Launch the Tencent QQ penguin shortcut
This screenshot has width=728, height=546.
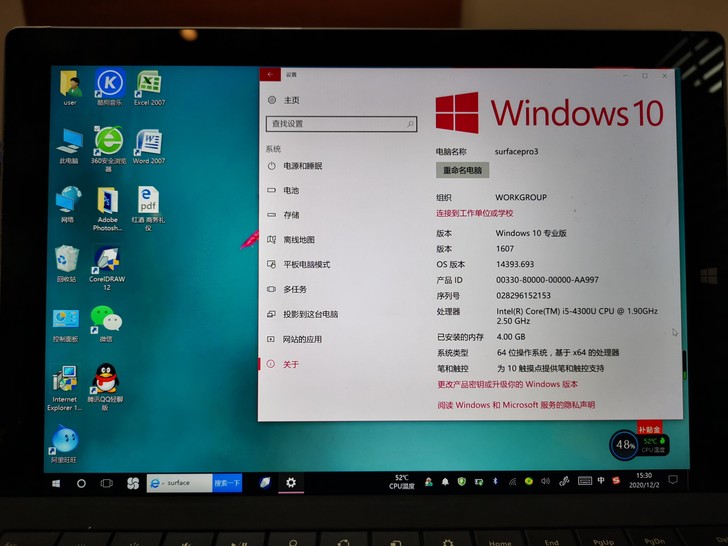(x=105, y=387)
